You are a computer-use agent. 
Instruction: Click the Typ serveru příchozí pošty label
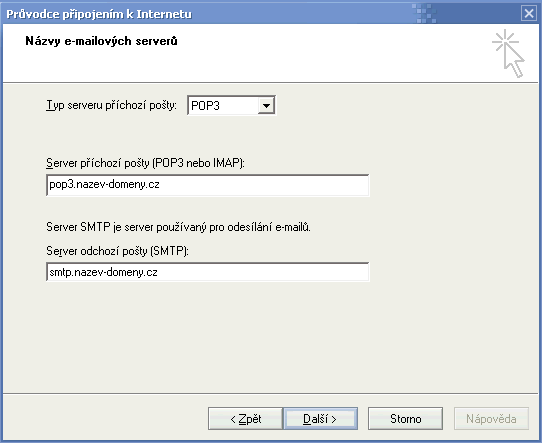(111, 105)
